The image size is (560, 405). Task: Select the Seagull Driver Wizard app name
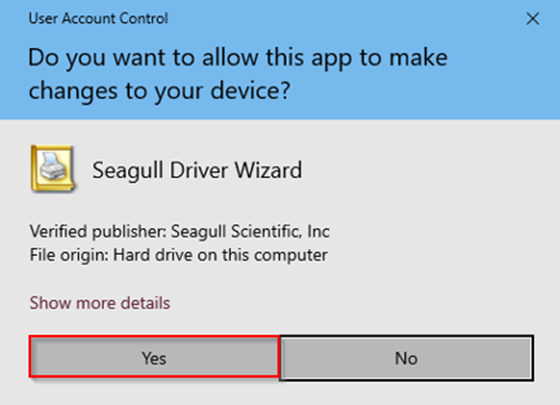point(197,170)
